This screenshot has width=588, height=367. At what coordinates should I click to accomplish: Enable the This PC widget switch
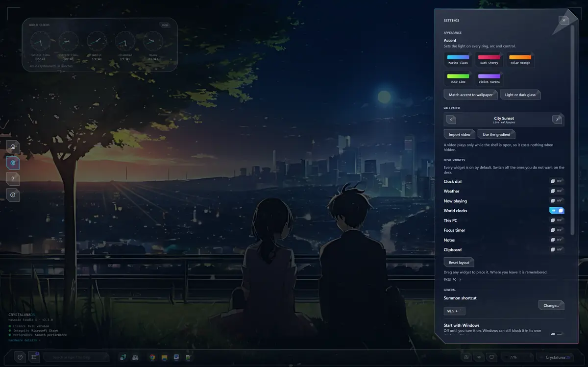pyautogui.click(x=557, y=220)
